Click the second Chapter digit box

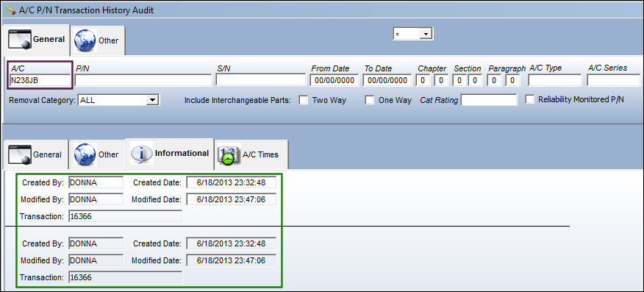click(x=441, y=80)
